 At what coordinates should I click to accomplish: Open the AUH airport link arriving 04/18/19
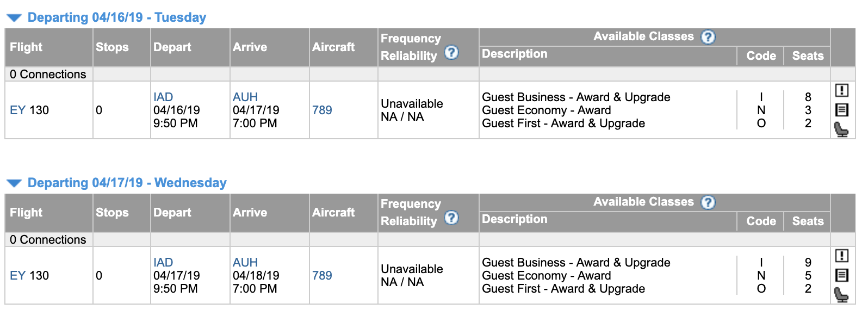pos(245,263)
